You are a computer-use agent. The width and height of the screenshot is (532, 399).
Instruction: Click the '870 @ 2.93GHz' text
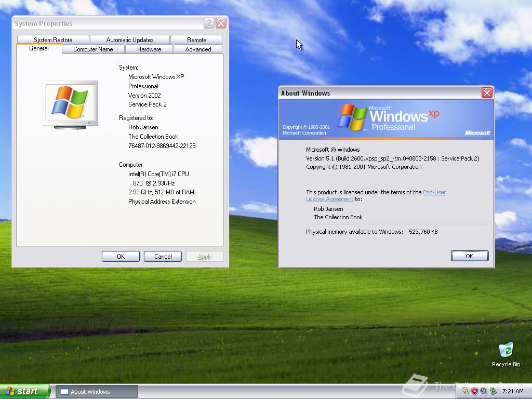[x=154, y=183]
